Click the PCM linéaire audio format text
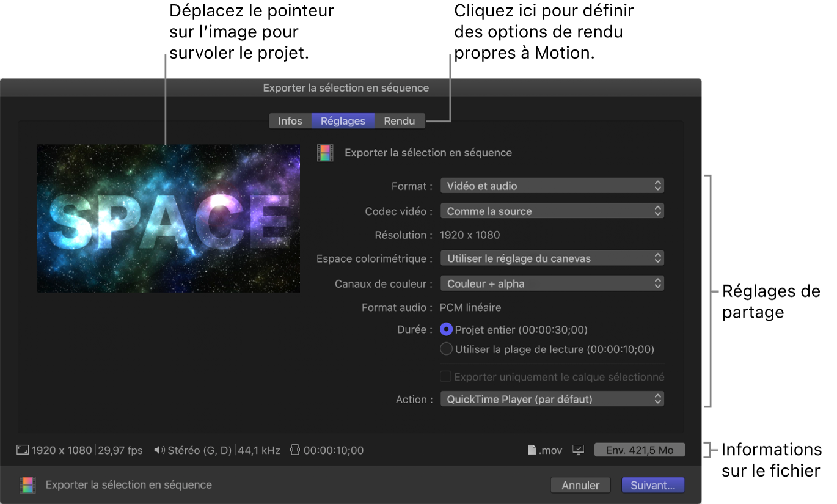 click(470, 307)
